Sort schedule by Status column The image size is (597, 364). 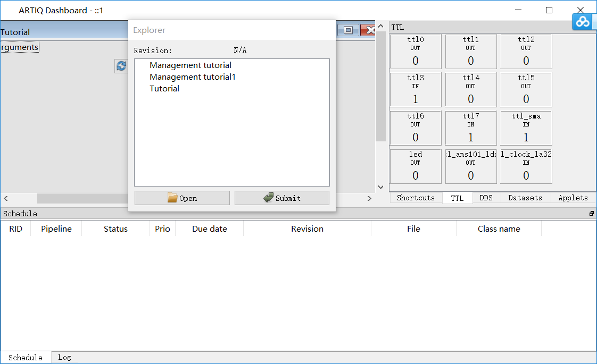tap(116, 228)
